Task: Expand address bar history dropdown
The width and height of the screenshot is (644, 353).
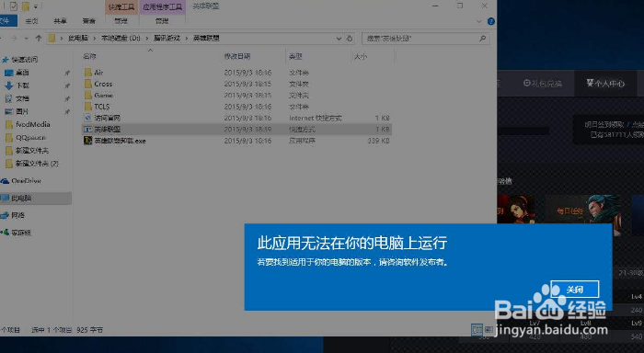Action: (x=339, y=39)
